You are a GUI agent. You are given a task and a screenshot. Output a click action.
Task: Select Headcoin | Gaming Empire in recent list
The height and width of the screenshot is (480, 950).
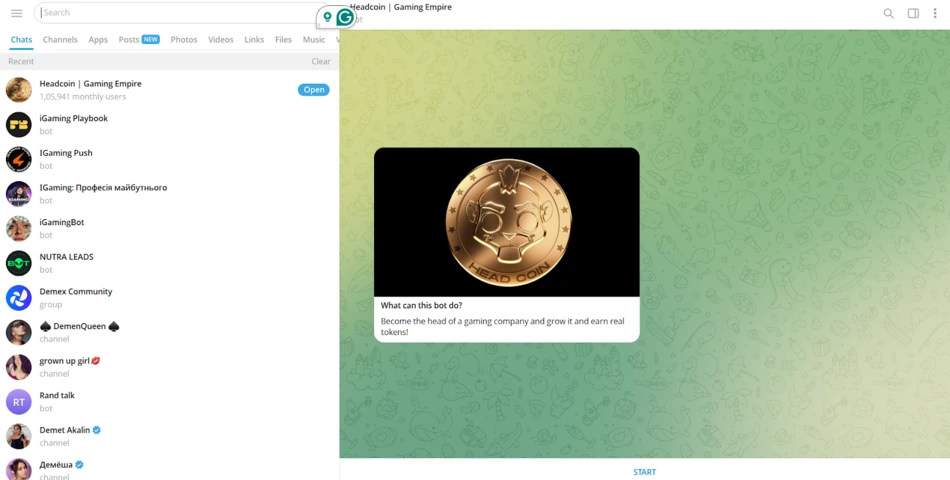[169, 90]
